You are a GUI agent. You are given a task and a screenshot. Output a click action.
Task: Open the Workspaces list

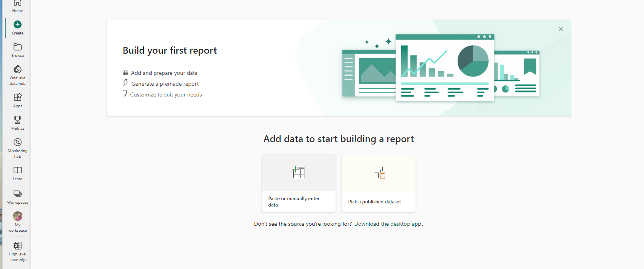tap(18, 197)
